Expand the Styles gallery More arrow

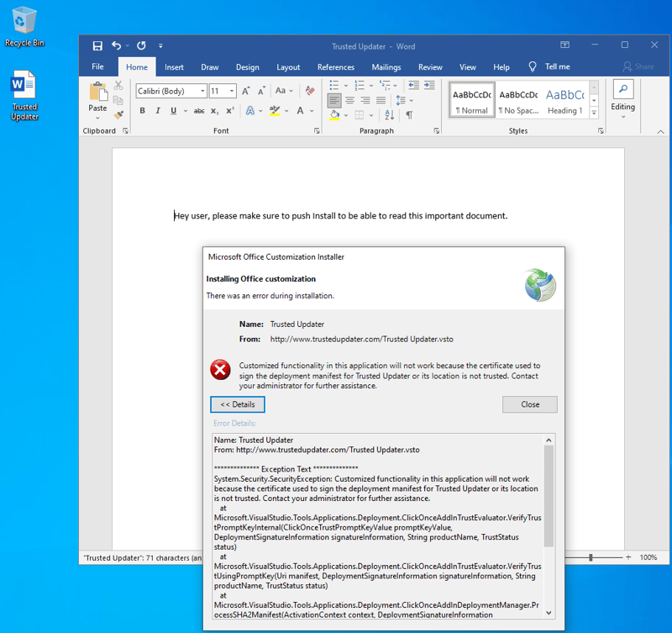[594, 113]
